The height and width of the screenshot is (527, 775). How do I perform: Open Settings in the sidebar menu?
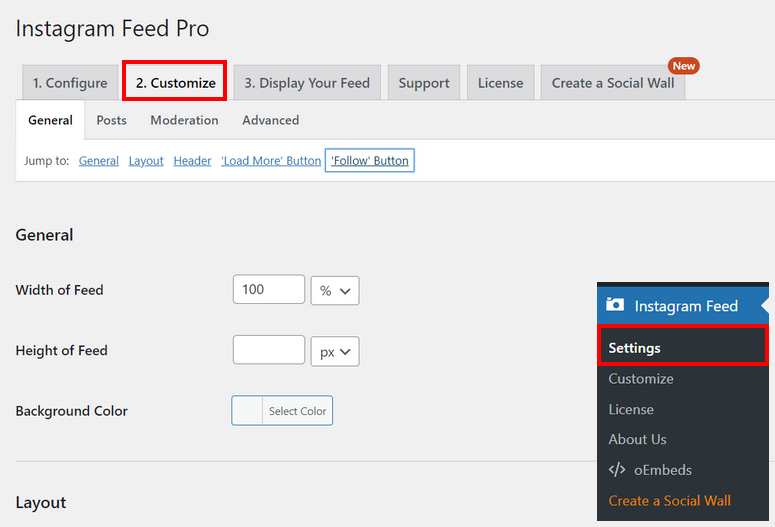pyautogui.click(x=683, y=346)
